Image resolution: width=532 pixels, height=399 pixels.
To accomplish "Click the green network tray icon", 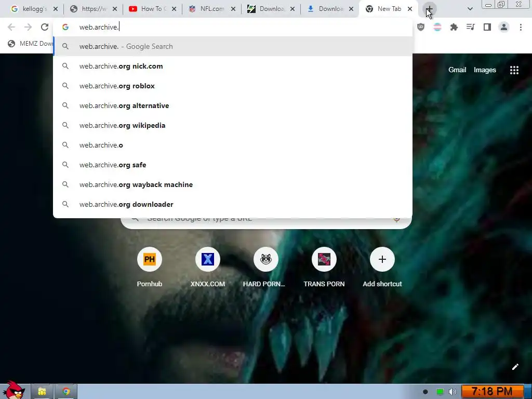I will (440, 392).
